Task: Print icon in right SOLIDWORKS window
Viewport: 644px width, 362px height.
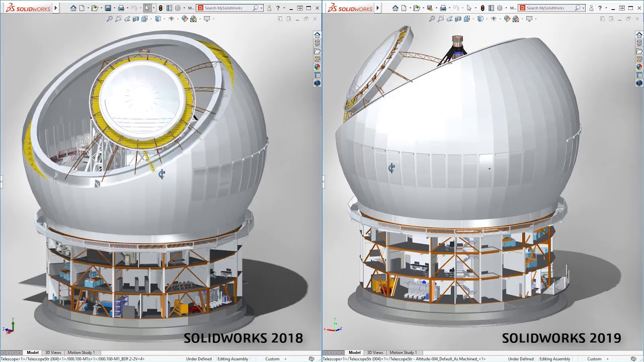Action: pos(443,8)
